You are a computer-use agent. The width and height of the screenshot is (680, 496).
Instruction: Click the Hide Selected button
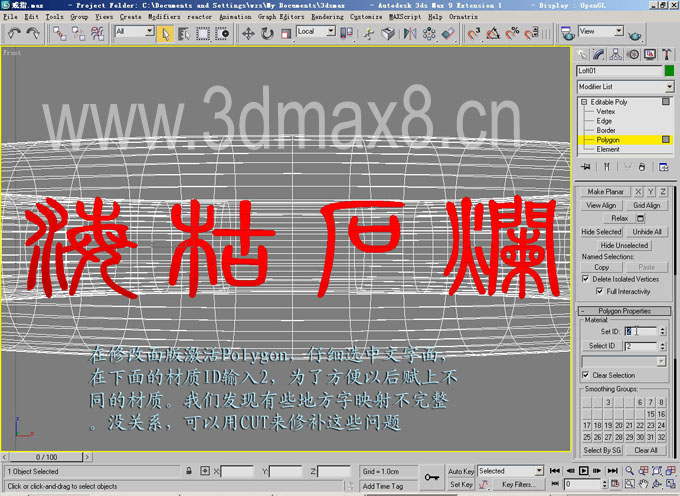pyautogui.click(x=601, y=232)
